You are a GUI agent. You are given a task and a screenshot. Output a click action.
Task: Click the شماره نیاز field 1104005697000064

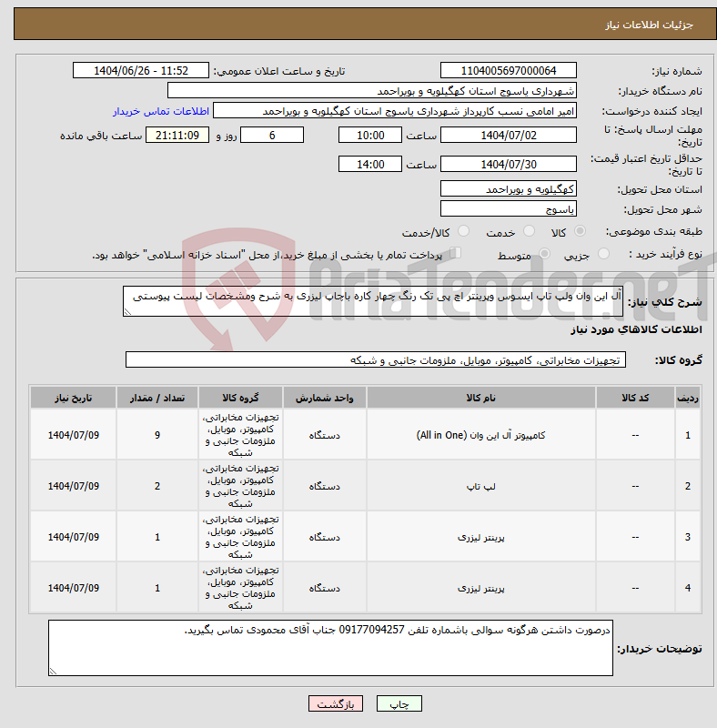point(509,71)
